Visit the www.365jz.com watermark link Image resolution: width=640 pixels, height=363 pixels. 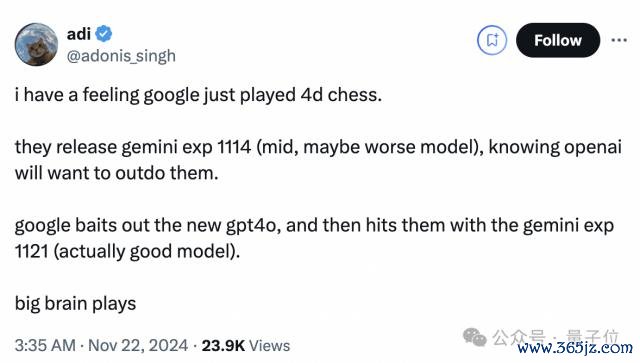coord(575,348)
